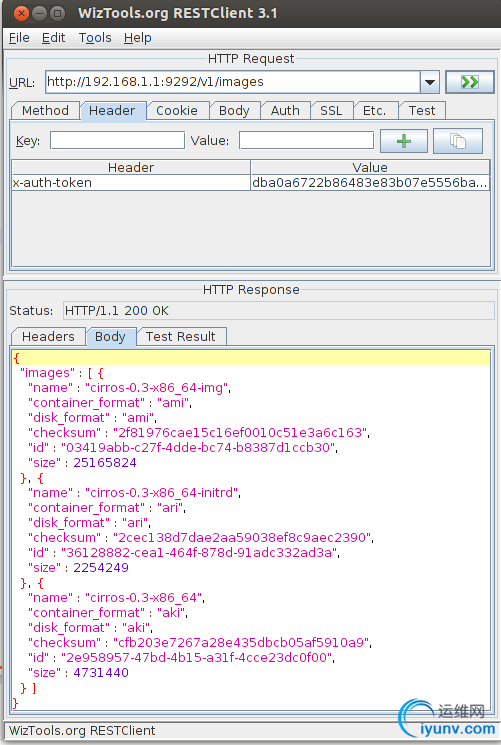Click the HTTP status field

click(x=279, y=311)
